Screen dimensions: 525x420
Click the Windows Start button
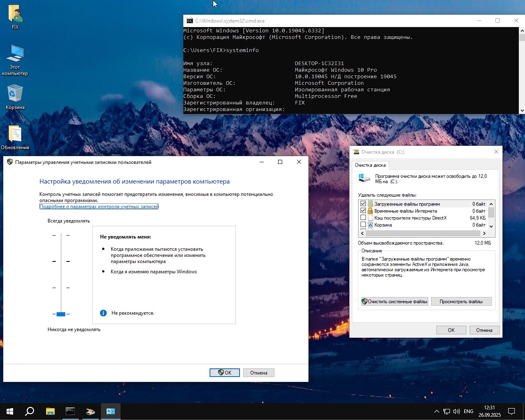point(10,411)
